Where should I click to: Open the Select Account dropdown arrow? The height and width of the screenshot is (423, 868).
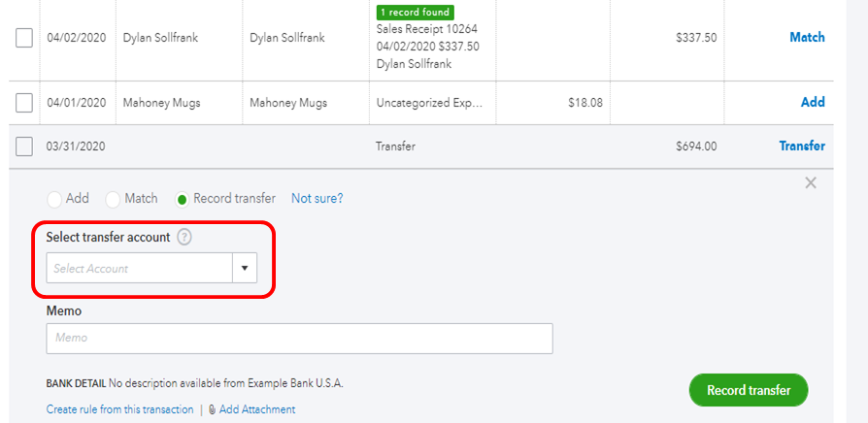(x=245, y=269)
